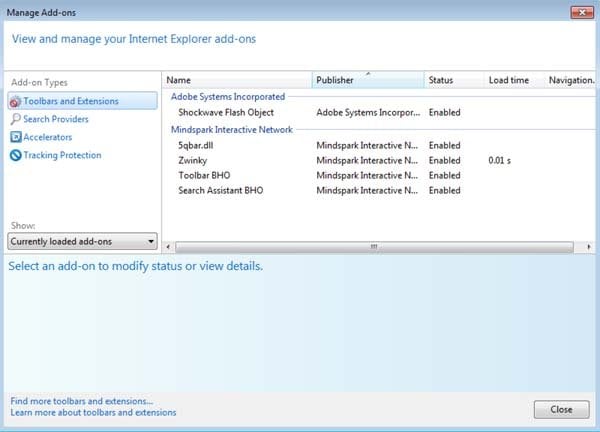The width and height of the screenshot is (600, 432).
Task: Click the Enabled status for Toolbar BHO
Action: 444,175
